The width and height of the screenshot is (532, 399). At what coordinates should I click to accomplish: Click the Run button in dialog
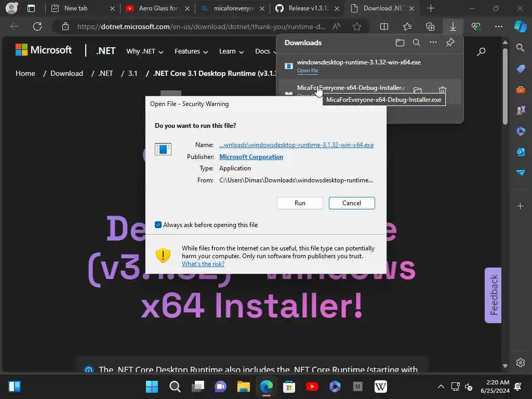300,203
